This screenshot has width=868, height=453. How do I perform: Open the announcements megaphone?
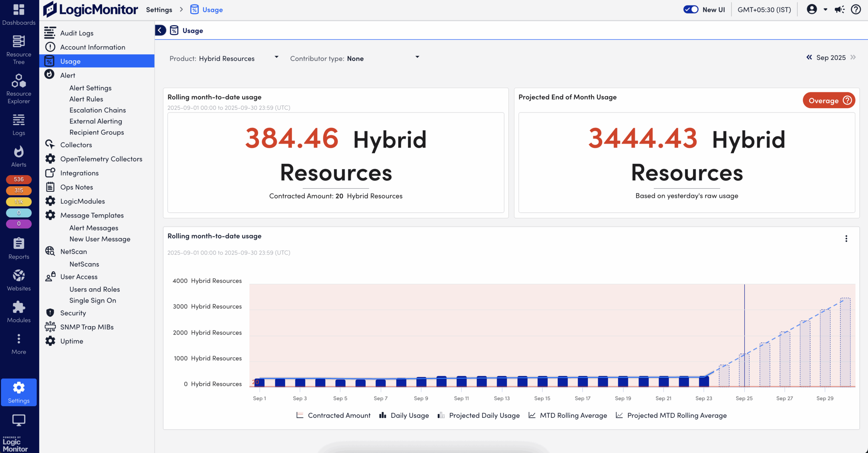coord(840,10)
